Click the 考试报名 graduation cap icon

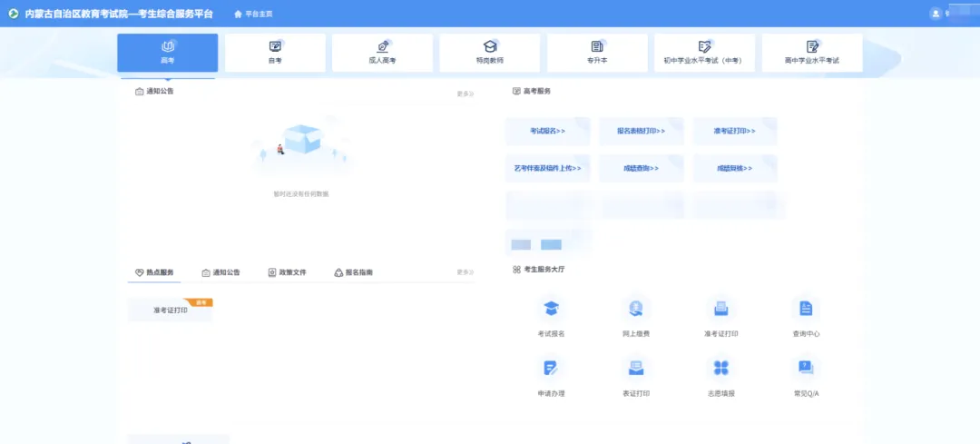(x=551, y=309)
